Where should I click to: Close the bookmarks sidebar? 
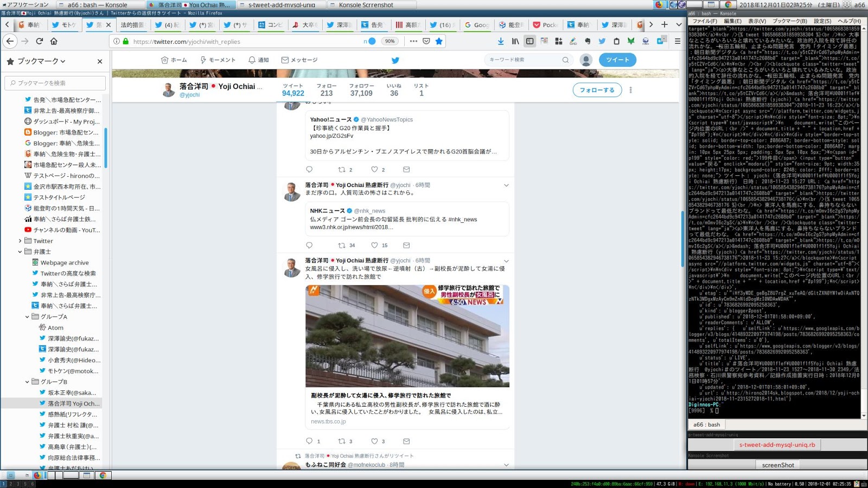tap(100, 61)
